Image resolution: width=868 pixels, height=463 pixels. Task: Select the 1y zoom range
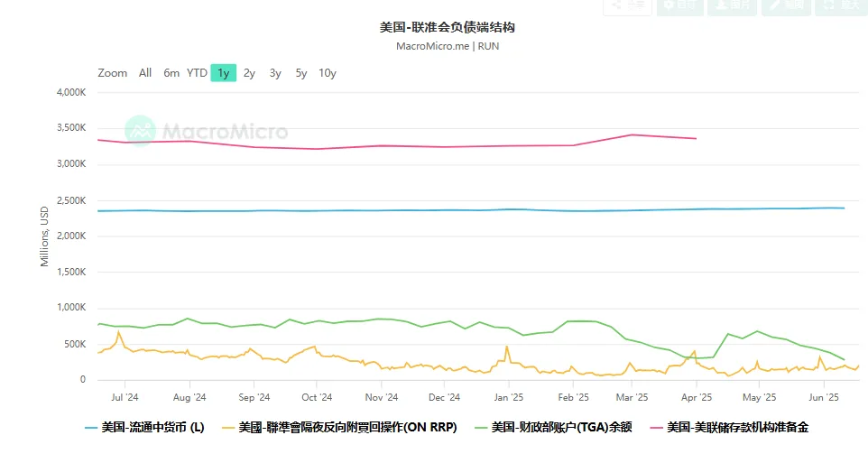click(223, 73)
